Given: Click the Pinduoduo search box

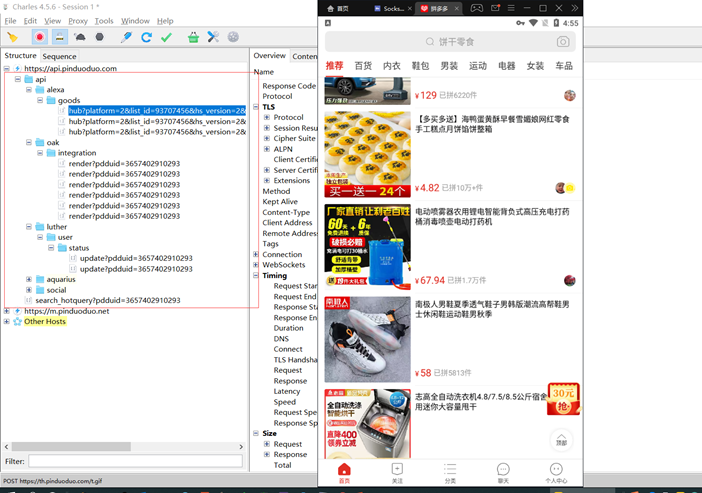Looking at the screenshot, I should [x=450, y=42].
